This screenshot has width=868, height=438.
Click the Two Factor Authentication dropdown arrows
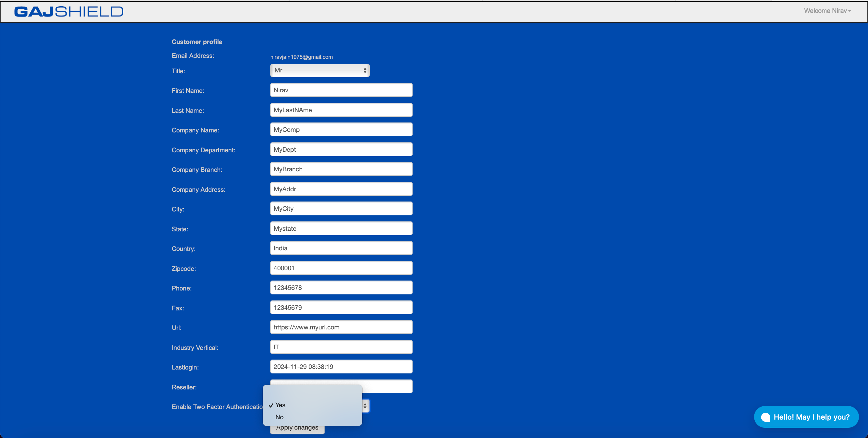365,406
